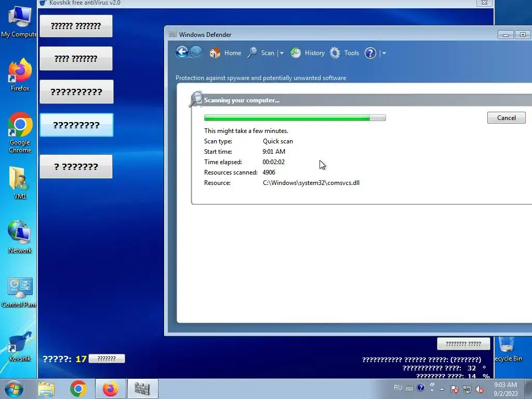This screenshot has height=399, width=532.
Task: Switch to Windows Defender taskbar button
Action: pyautogui.click(x=142, y=389)
